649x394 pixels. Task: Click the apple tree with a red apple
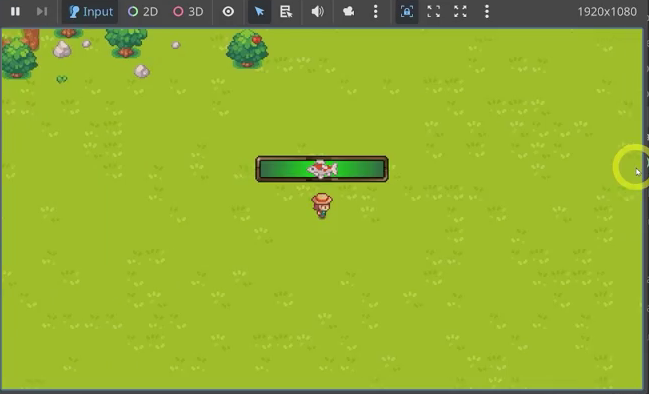(247, 49)
